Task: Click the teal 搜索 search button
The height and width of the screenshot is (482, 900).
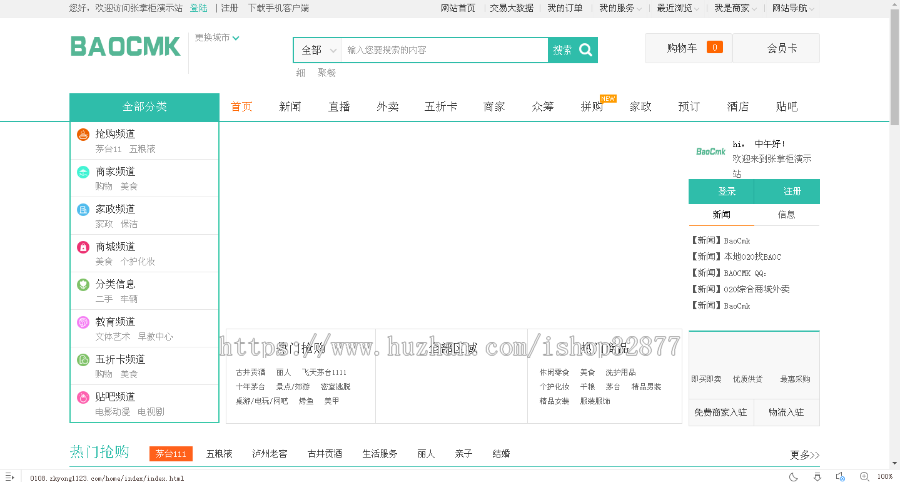Action: click(573, 50)
